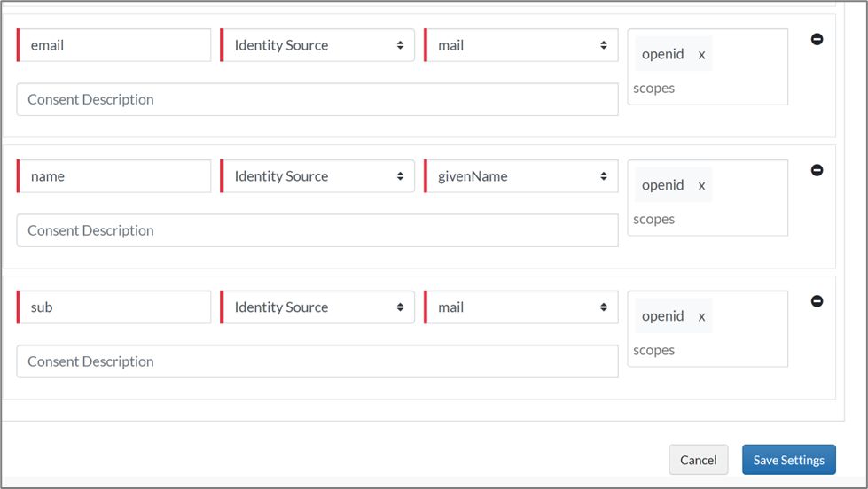Expand the givenName attribute dropdown
The height and width of the screenshot is (489, 868).
point(521,176)
